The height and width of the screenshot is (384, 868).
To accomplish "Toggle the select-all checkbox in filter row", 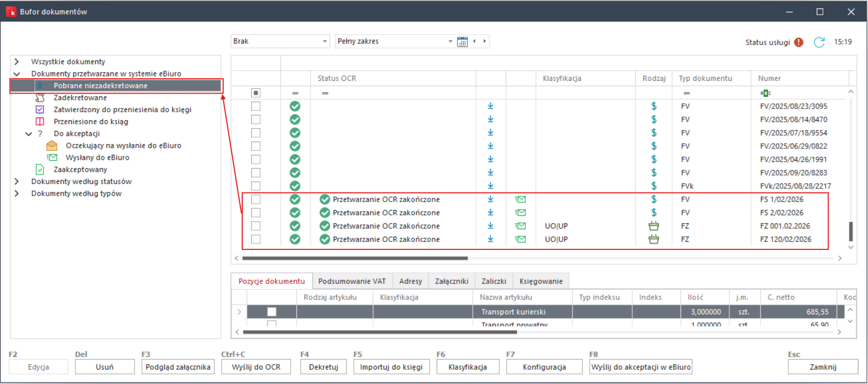I will click(256, 93).
